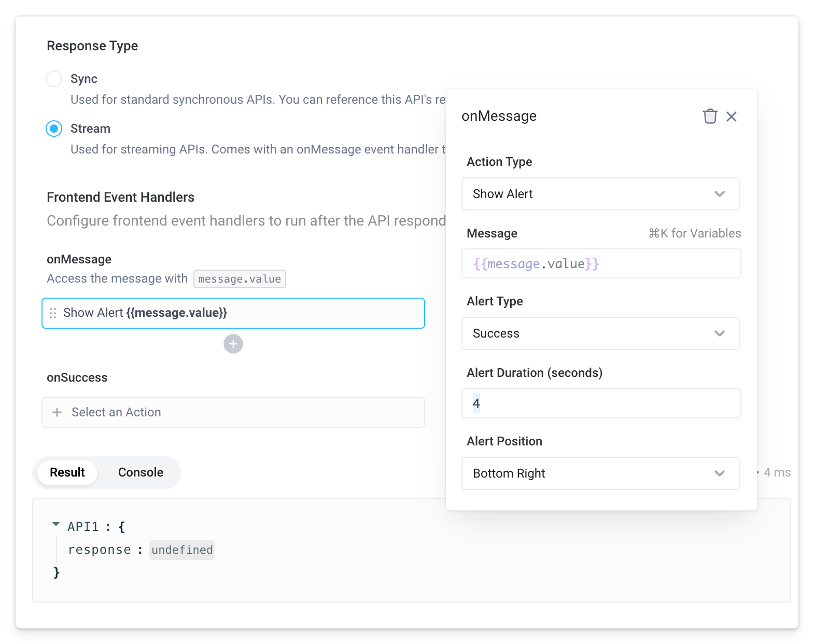Switch to the Result tab
The image size is (814, 644).
point(67,472)
